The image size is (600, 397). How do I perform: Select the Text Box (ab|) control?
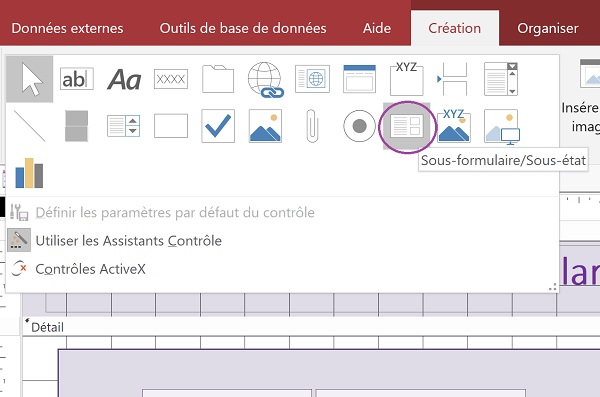77,79
